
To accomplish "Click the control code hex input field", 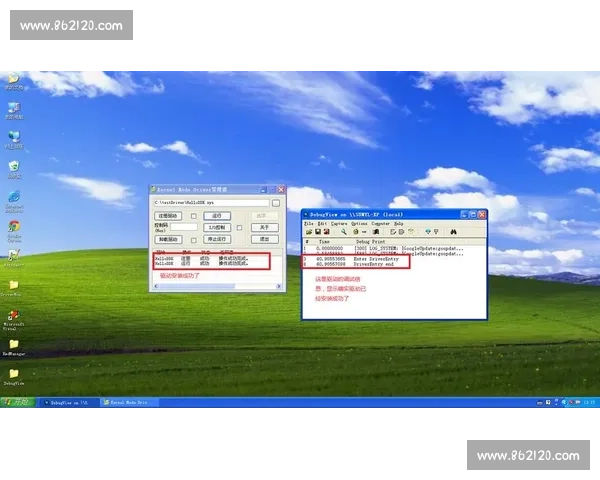I will 184,227.
